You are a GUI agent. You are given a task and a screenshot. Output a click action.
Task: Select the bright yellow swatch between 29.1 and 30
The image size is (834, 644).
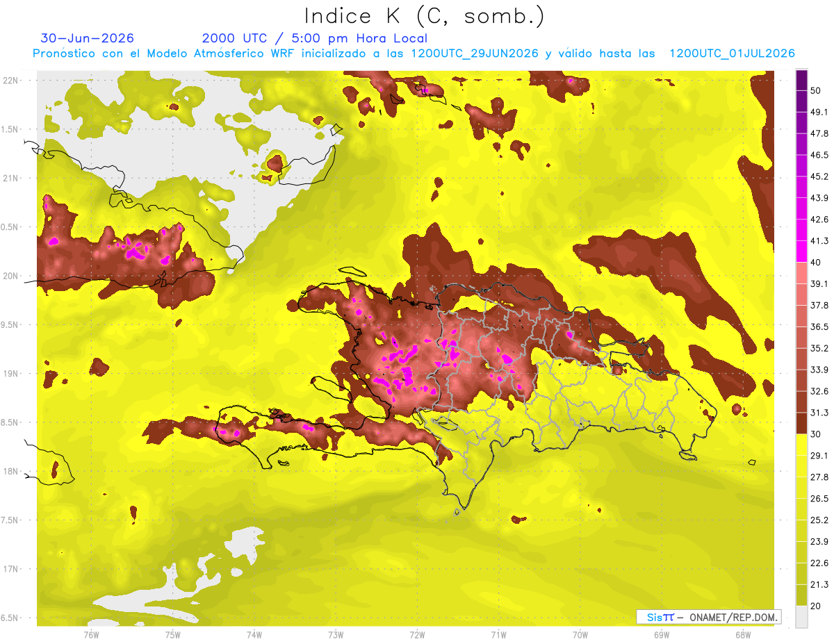tap(801, 445)
